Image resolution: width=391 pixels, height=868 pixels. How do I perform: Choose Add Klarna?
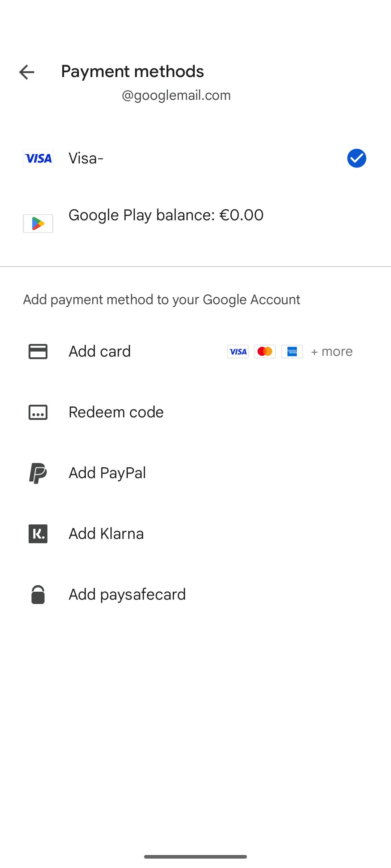pyautogui.click(x=106, y=534)
